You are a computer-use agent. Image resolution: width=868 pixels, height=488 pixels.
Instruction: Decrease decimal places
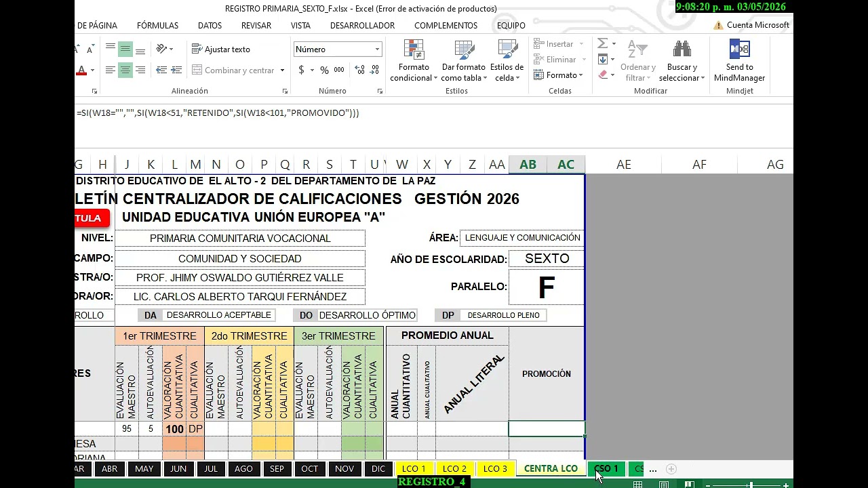coord(375,70)
